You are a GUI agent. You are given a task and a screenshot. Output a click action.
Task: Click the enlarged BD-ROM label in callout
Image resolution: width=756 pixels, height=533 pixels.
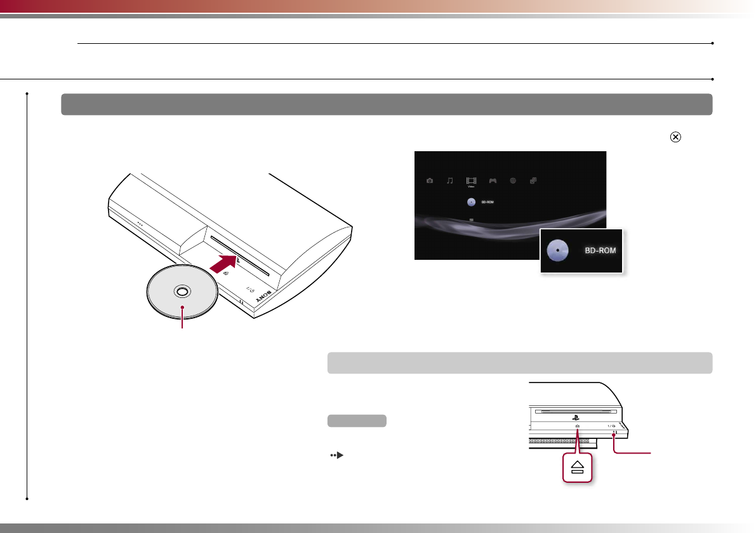[600, 251]
